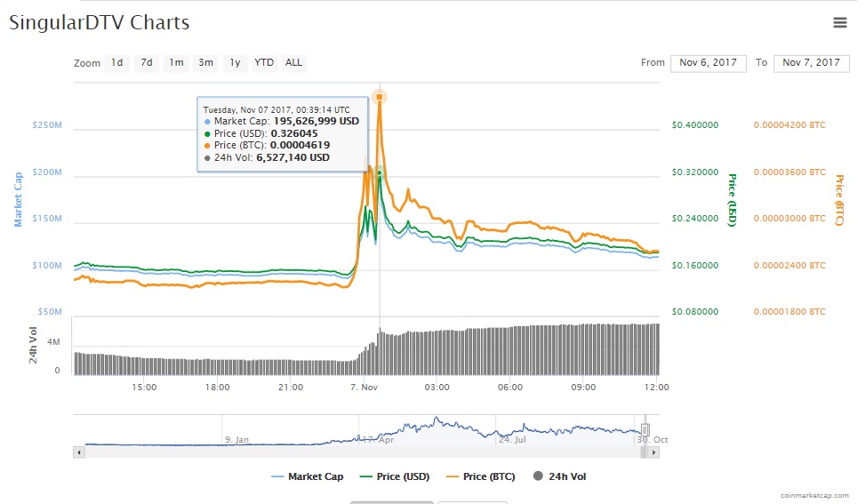This screenshot has height=504, width=865.
Task: Click the $0.400000 USD axis label
Action: click(695, 125)
